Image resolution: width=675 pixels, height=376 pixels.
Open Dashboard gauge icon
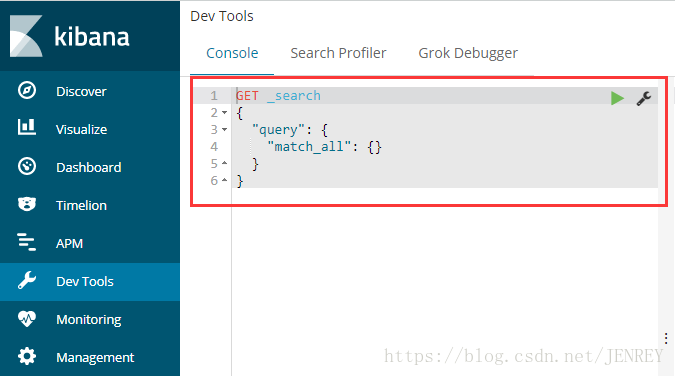pyautogui.click(x=27, y=166)
